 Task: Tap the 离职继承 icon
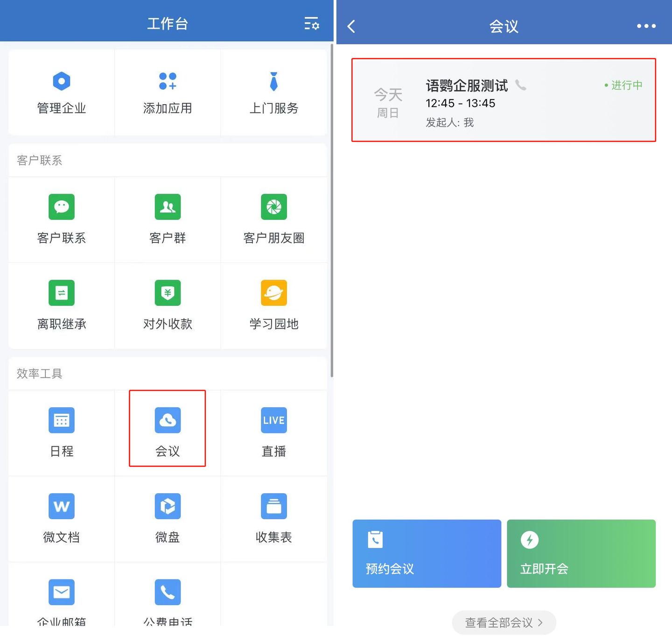tap(61, 293)
